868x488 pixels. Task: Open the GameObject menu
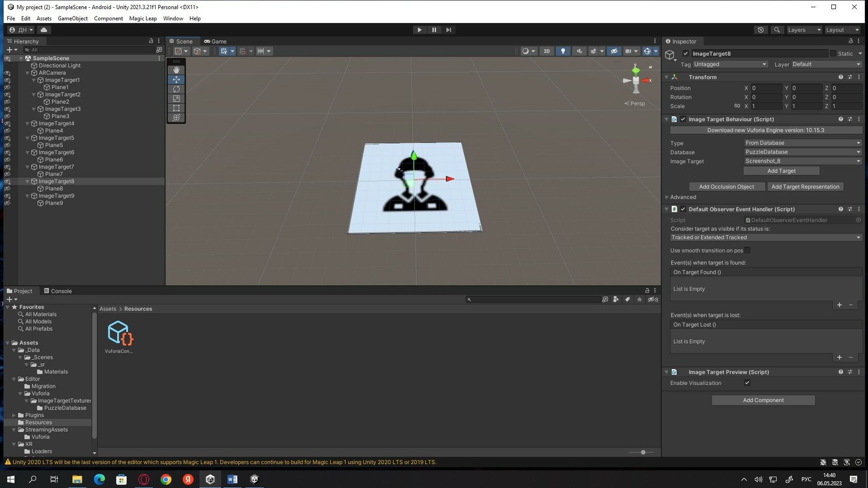pyautogui.click(x=72, y=19)
